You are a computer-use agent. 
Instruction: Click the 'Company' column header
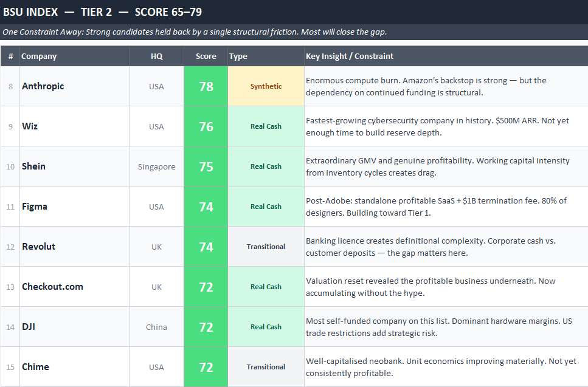[74, 56]
